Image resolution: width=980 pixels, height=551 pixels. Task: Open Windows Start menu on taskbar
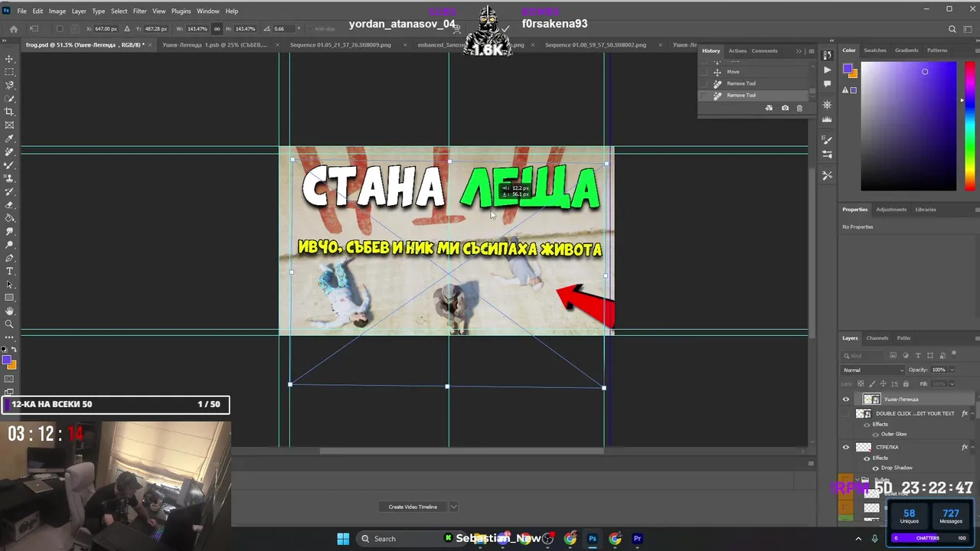[342, 539]
